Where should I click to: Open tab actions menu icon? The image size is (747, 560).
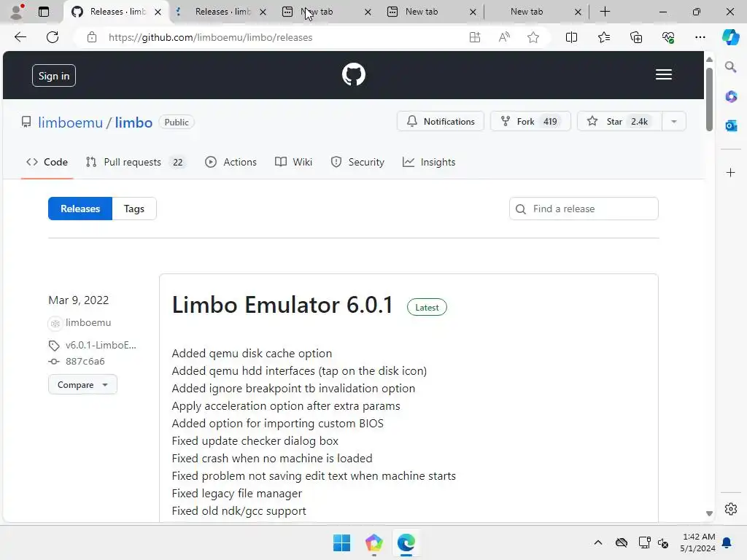(43, 12)
